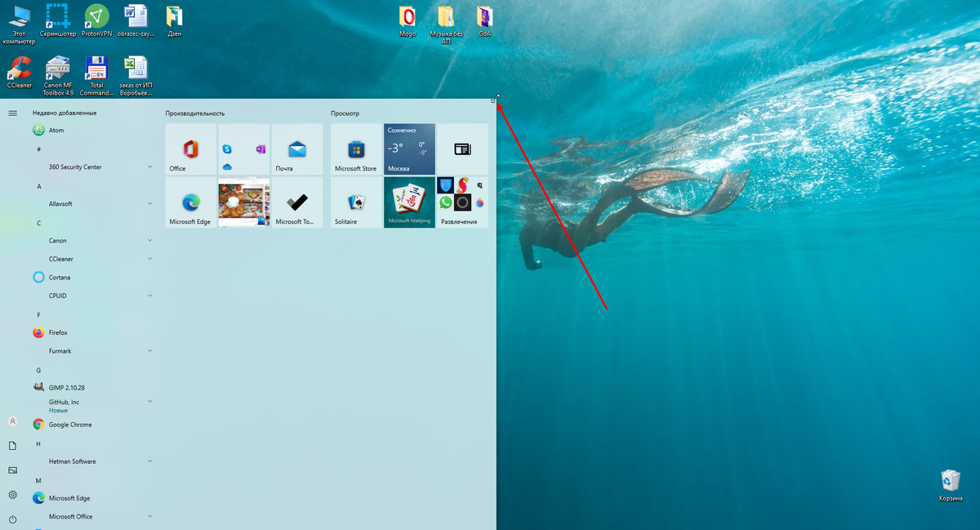This screenshot has width=980, height=530.
Task: Click the letter M index header
Action: 38,481
